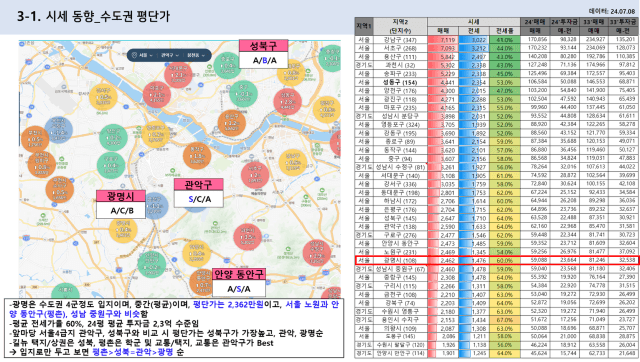Click the red 과천시 map bubble

247,237
